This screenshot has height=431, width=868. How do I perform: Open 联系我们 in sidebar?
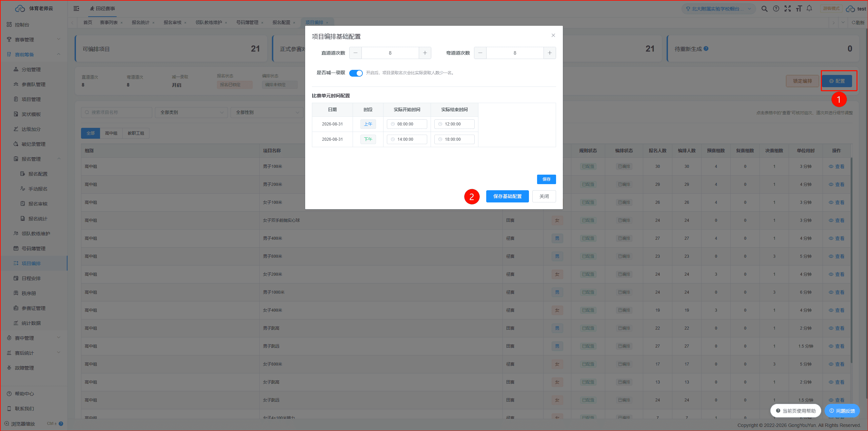pyautogui.click(x=34, y=409)
